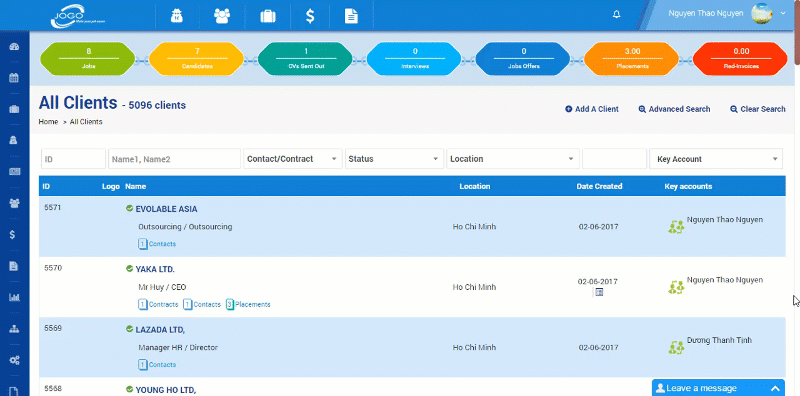Go to Home breadcrumb
800x396 pixels.
coord(48,122)
